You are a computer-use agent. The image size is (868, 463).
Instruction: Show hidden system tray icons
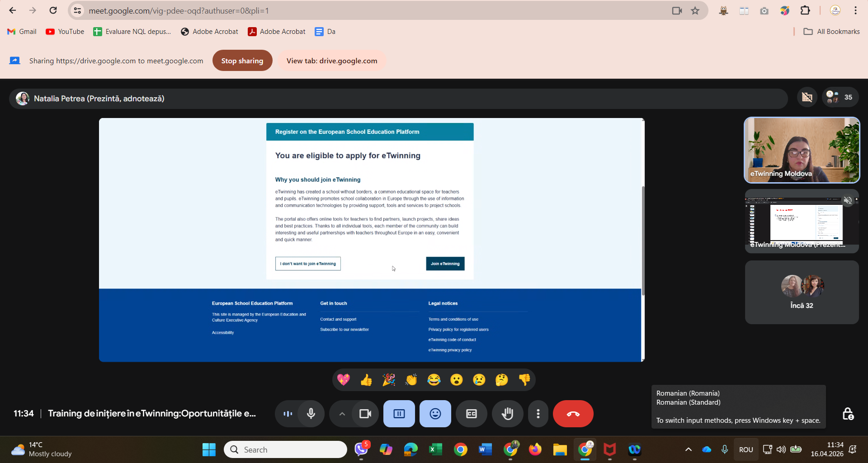(x=688, y=449)
